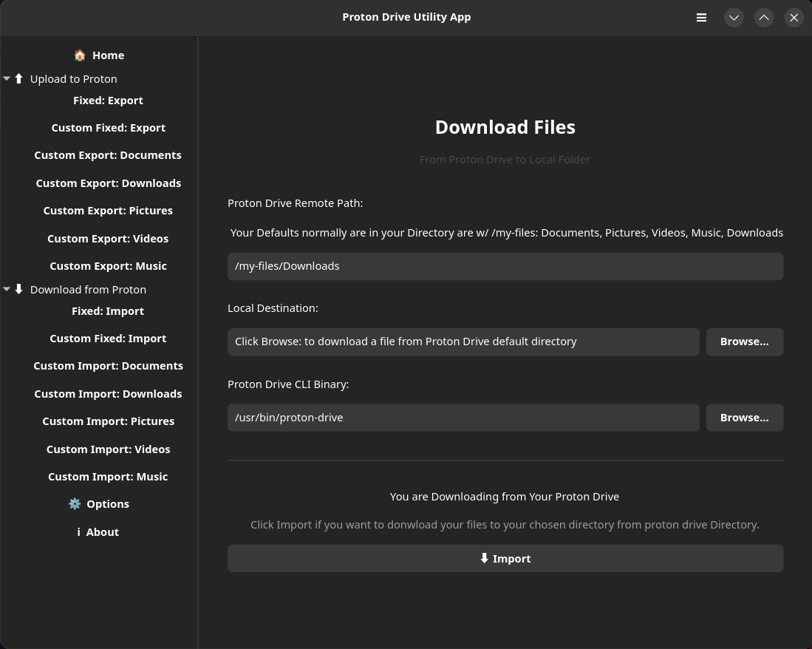Click the Home house icon
The height and width of the screenshot is (649, 812).
coord(80,55)
